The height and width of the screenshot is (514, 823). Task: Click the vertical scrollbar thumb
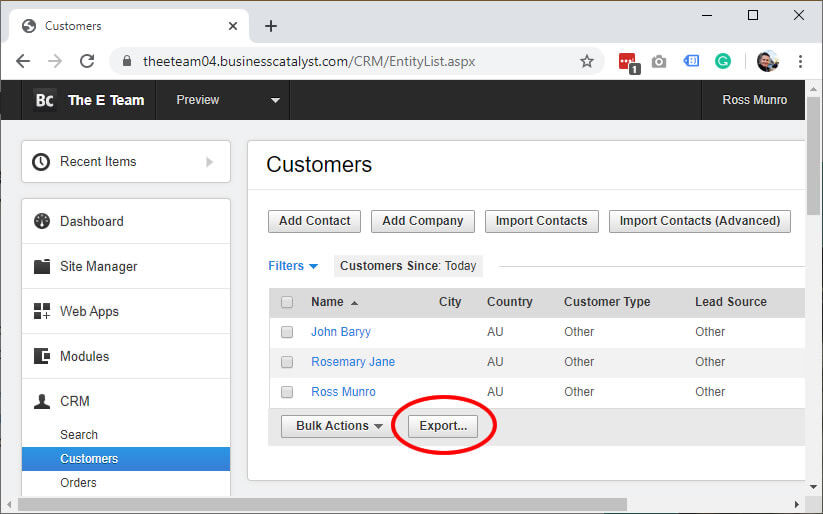coord(814,155)
